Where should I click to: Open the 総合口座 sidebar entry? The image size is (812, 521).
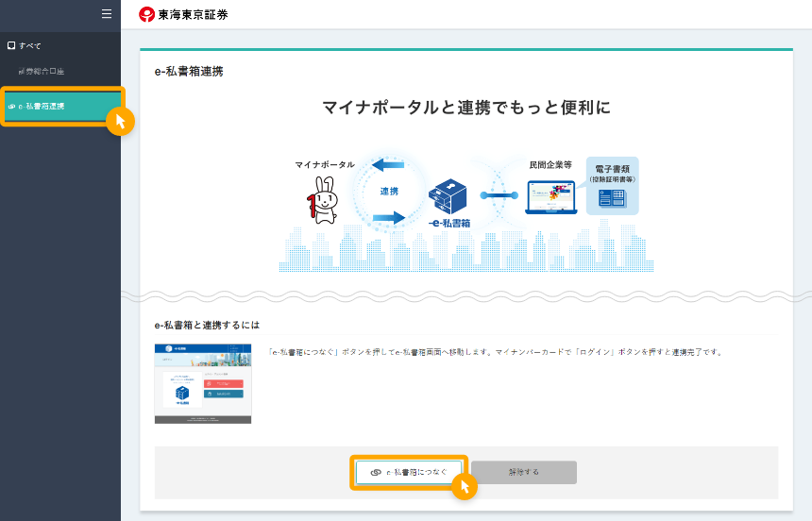[42, 72]
